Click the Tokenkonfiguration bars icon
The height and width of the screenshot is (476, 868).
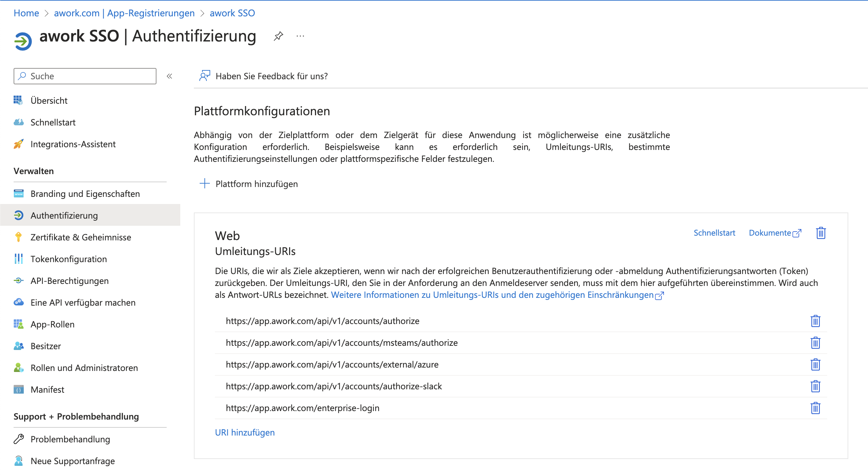[19, 259]
